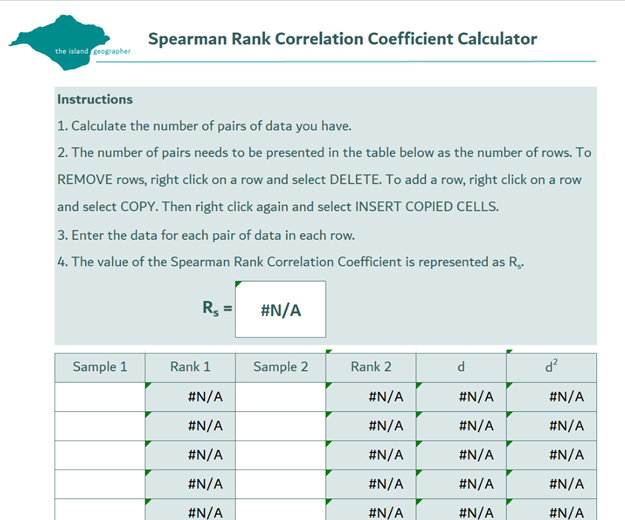Click the island geographer logo
The width and height of the screenshot is (625, 520).
click(69, 42)
